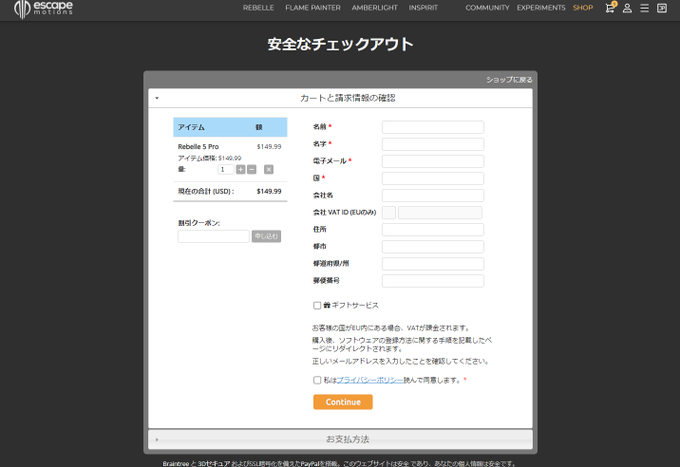Click the orange Continue button
This screenshot has height=467, width=680.
pyautogui.click(x=343, y=402)
